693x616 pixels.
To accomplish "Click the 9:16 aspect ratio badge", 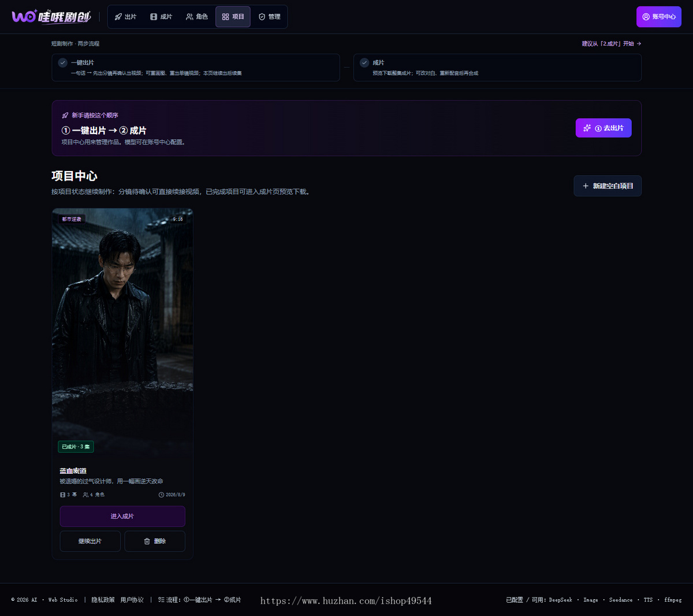I will coord(178,219).
